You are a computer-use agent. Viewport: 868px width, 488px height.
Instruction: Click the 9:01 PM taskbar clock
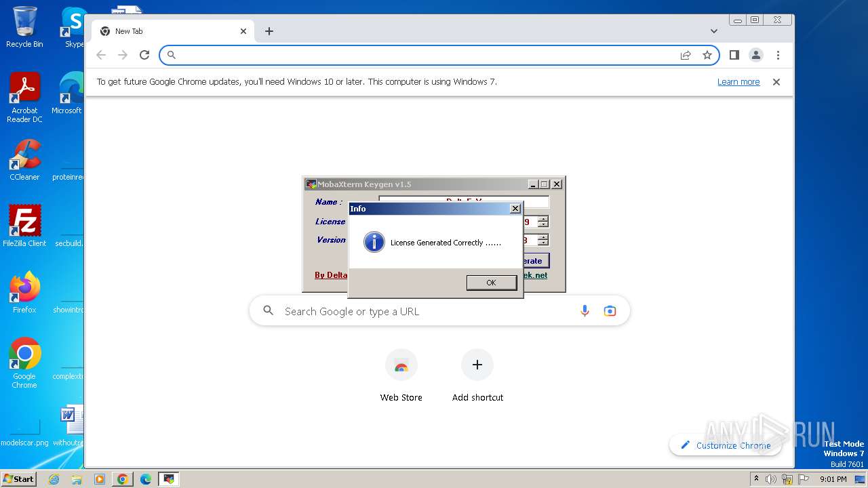click(833, 479)
